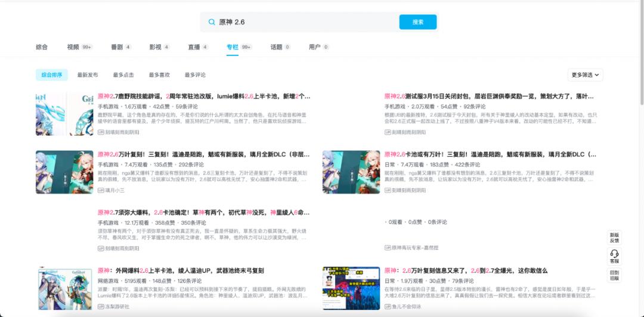Click 回到旧版 to return to old version
This screenshot has height=317, width=644.
[614, 275]
